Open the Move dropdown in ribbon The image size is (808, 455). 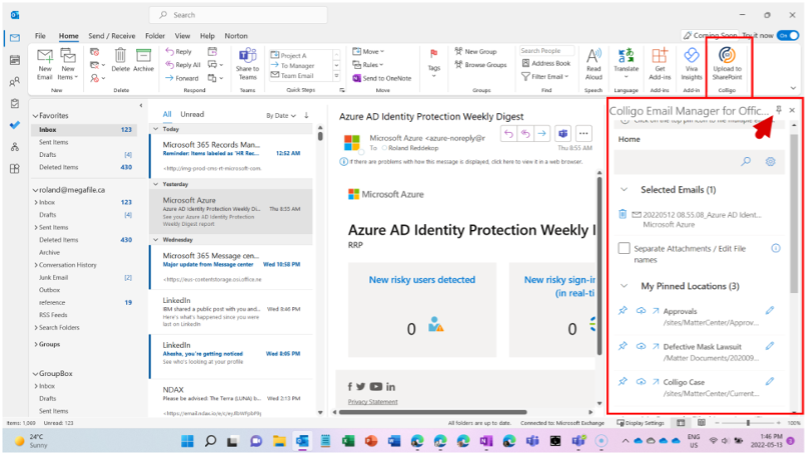[368, 52]
